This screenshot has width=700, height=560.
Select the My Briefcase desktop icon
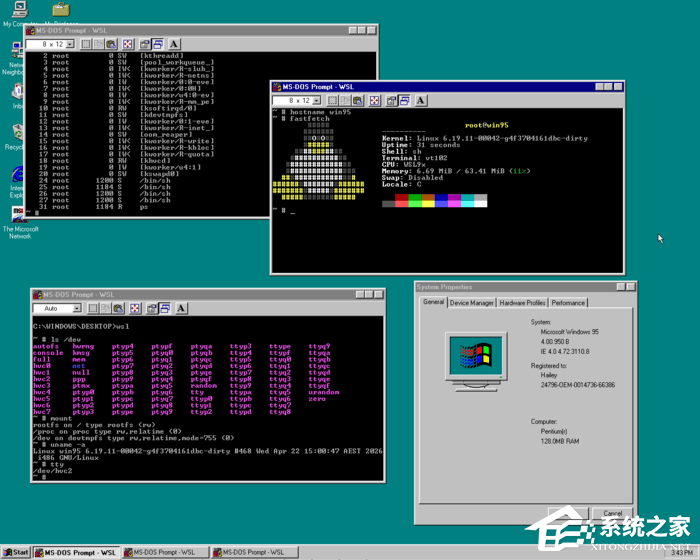(61, 13)
